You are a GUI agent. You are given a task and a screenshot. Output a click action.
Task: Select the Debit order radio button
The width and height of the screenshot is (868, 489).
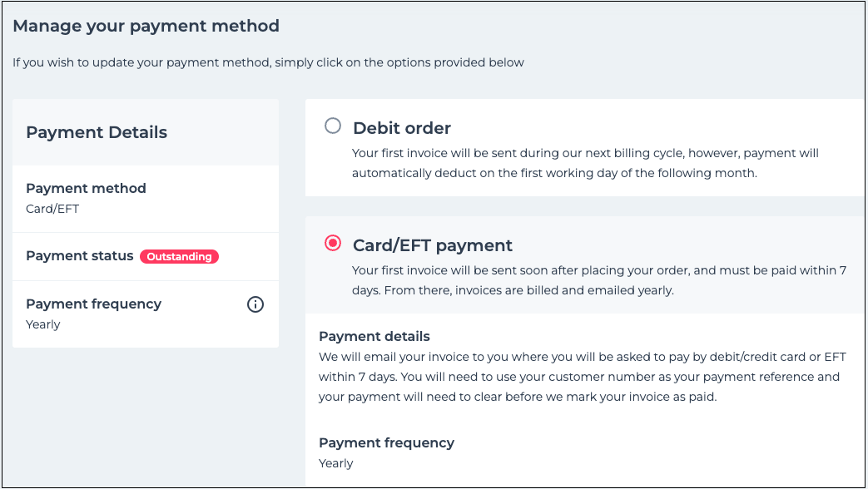tap(333, 126)
